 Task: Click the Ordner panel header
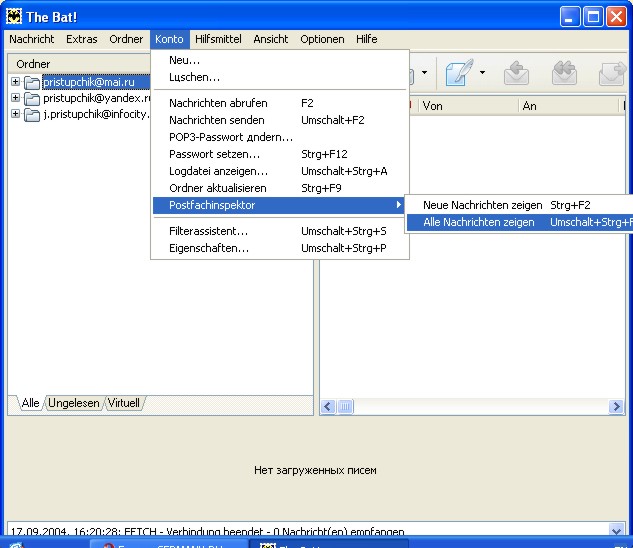79,64
